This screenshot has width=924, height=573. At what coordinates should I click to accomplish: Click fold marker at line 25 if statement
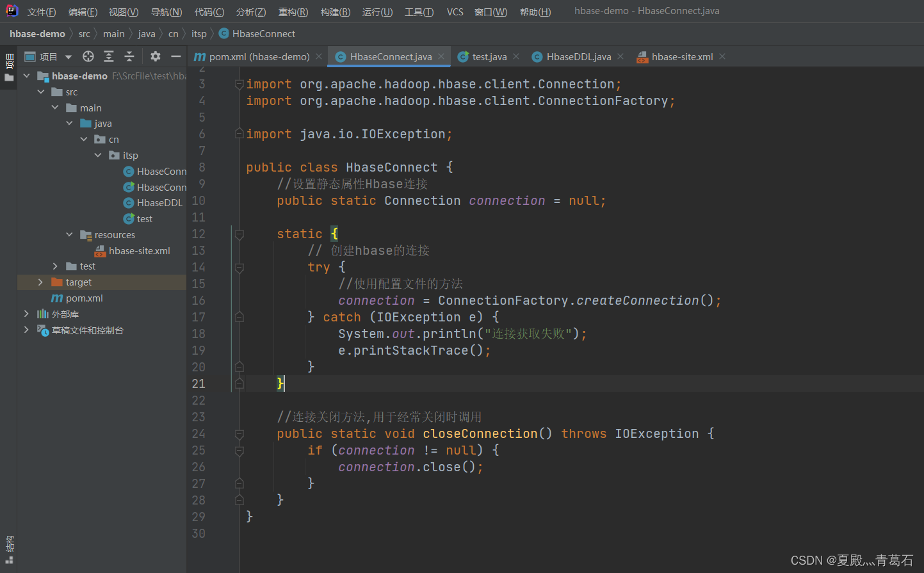point(239,451)
